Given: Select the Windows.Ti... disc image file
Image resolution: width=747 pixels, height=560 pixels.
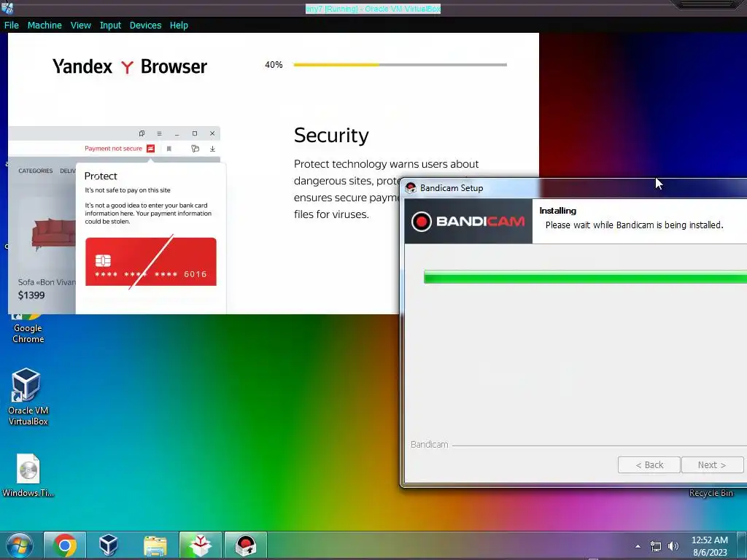Looking at the screenshot, I should [x=28, y=475].
